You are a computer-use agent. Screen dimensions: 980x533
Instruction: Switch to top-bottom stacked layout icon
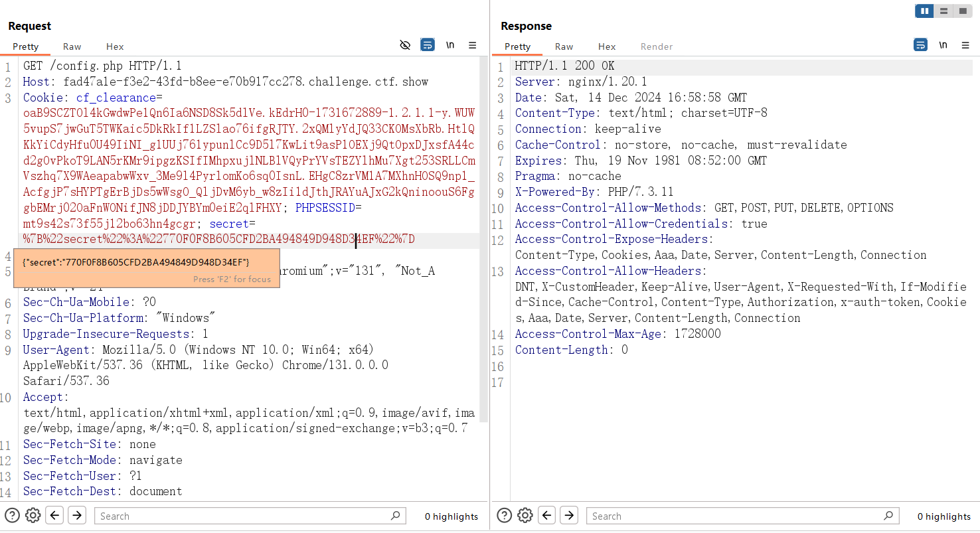pos(943,11)
